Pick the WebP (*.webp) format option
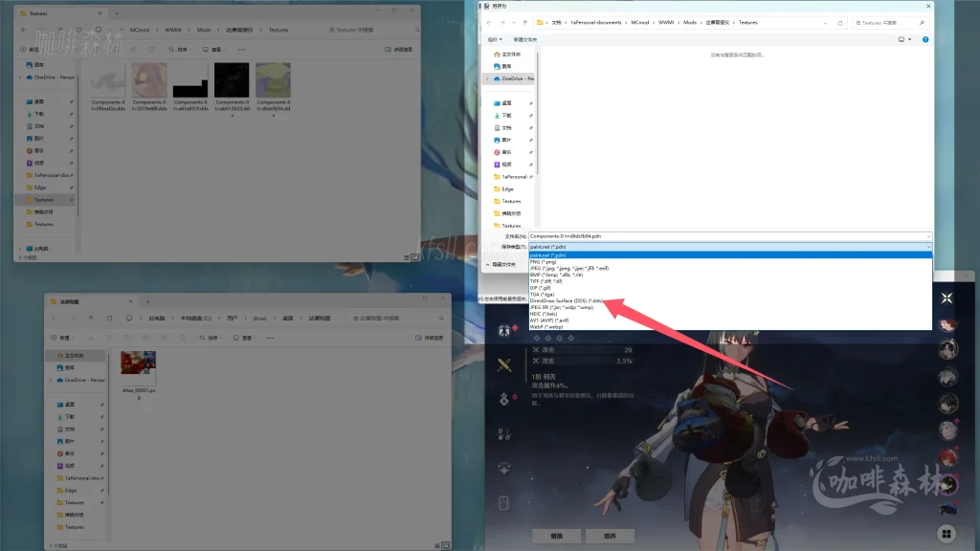The width and height of the screenshot is (980, 551). tap(548, 326)
